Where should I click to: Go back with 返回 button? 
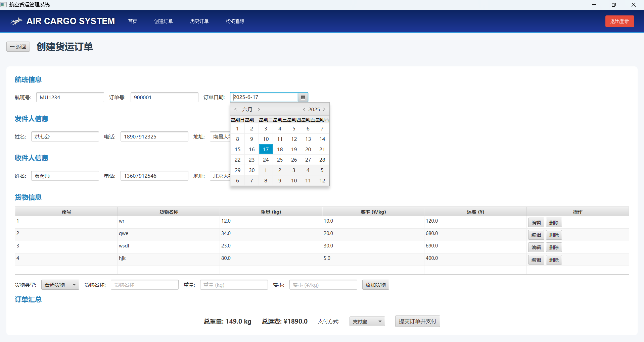click(x=18, y=47)
